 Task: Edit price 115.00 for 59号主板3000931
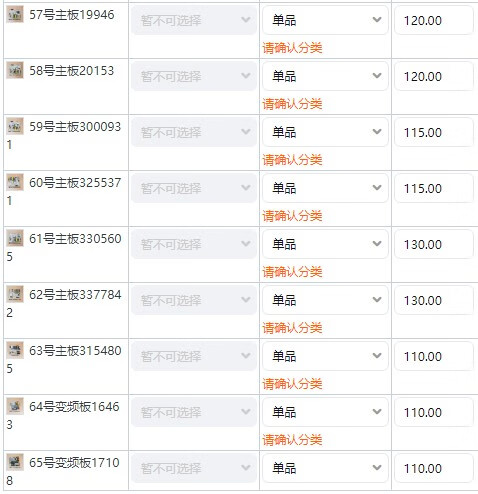[x=434, y=132]
